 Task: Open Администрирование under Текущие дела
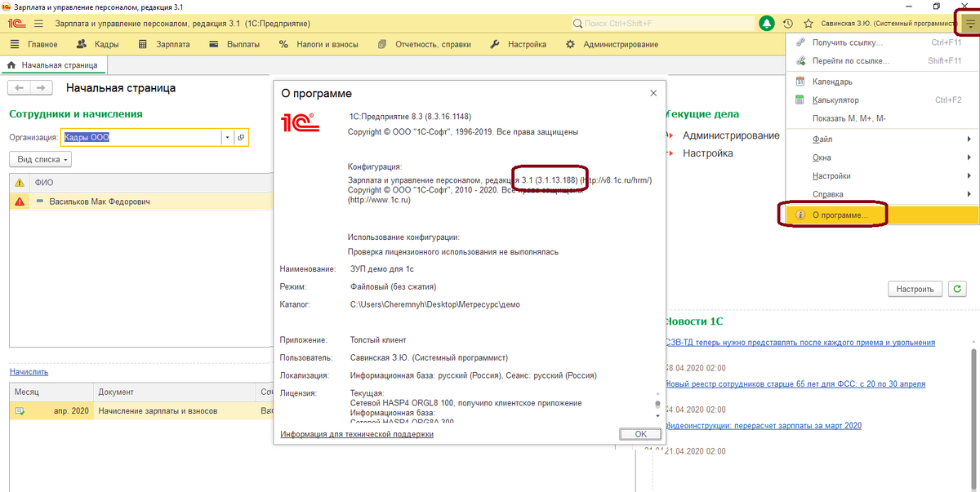(x=731, y=135)
